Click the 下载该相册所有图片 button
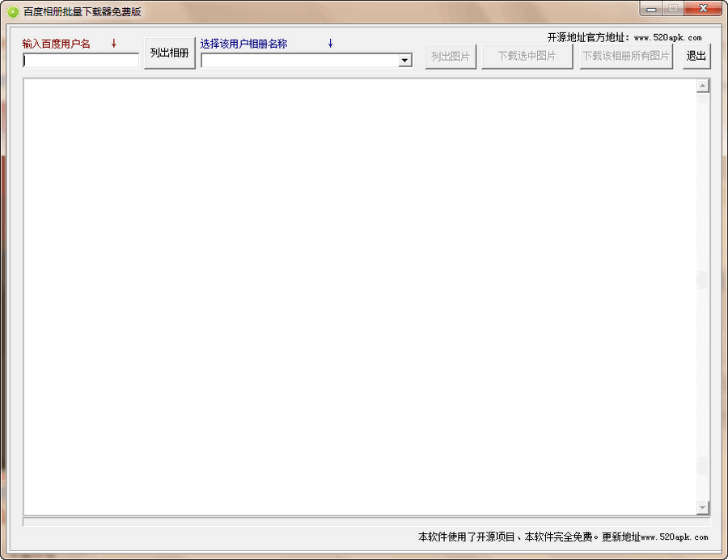Image resolution: width=728 pixels, height=560 pixels. pyautogui.click(x=624, y=56)
